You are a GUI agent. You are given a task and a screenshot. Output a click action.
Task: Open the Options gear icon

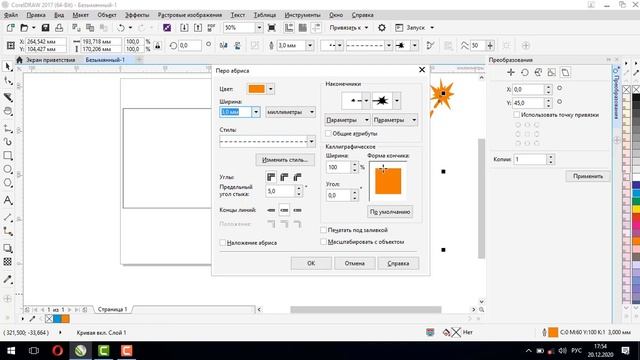click(x=382, y=28)
